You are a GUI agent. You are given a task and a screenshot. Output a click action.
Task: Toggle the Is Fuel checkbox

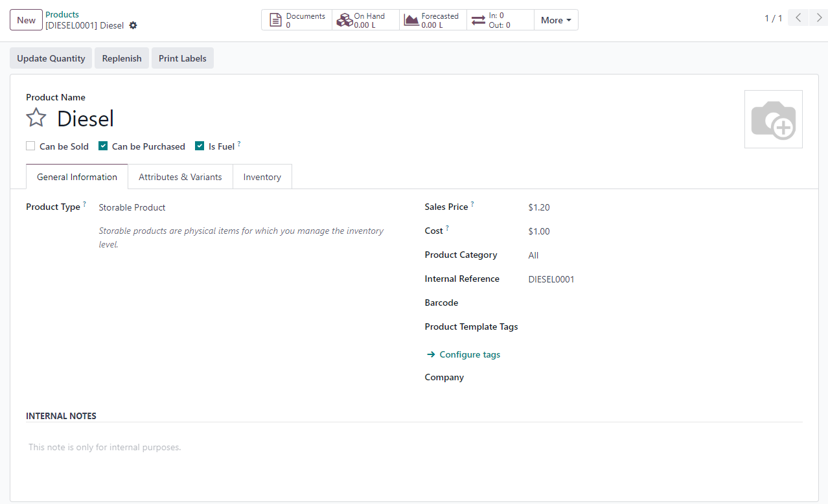click(200, 146)
